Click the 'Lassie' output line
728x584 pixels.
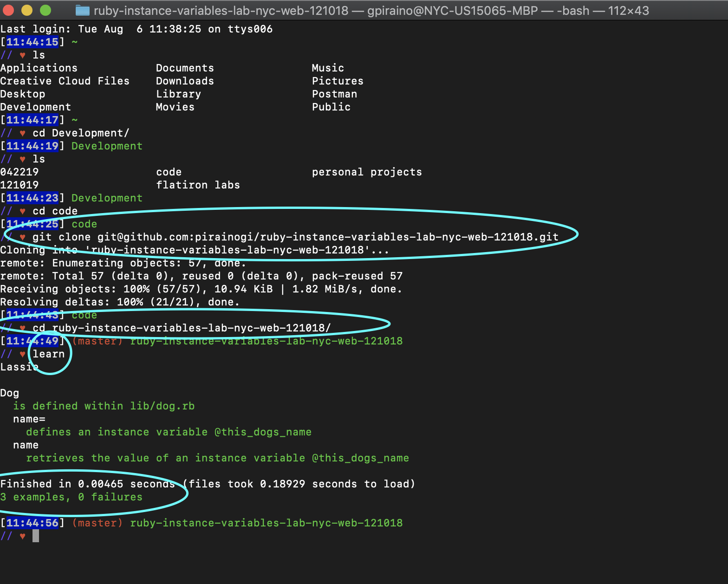[x=19, y=367]
